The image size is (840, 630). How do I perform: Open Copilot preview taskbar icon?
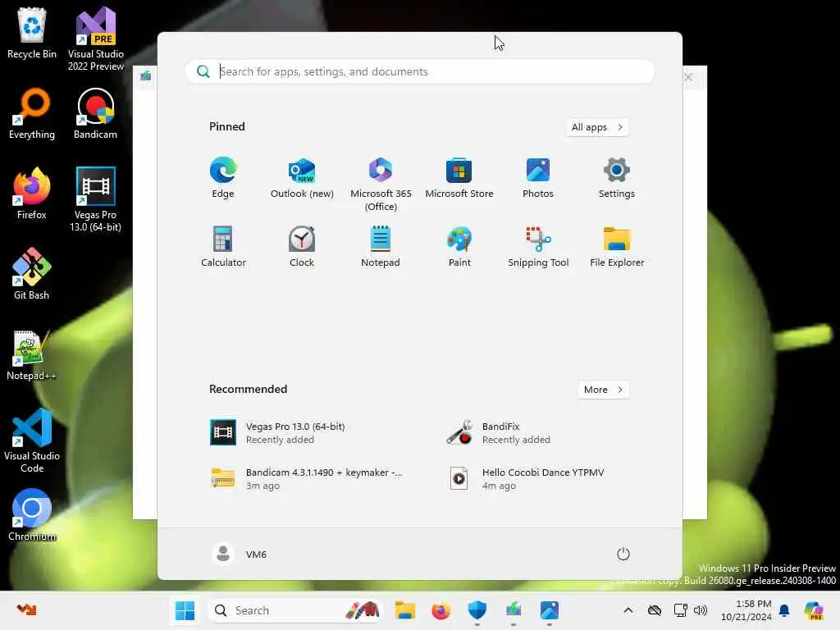click(x=814, y=610)
